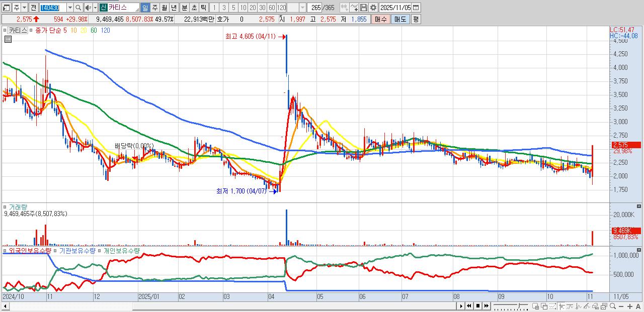Viewport: 644px width, 312px height.
Task: Click the green 신 badge icon
Action: [x=103, y=8]
